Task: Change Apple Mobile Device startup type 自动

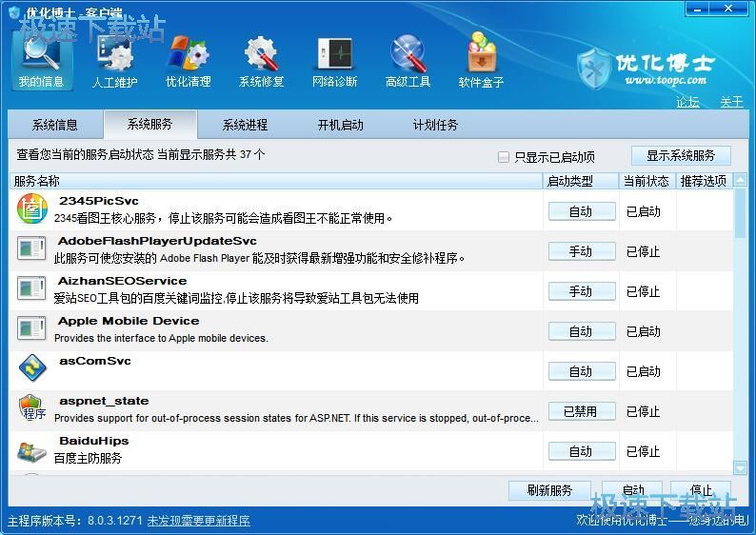Action: pos(582,331)
